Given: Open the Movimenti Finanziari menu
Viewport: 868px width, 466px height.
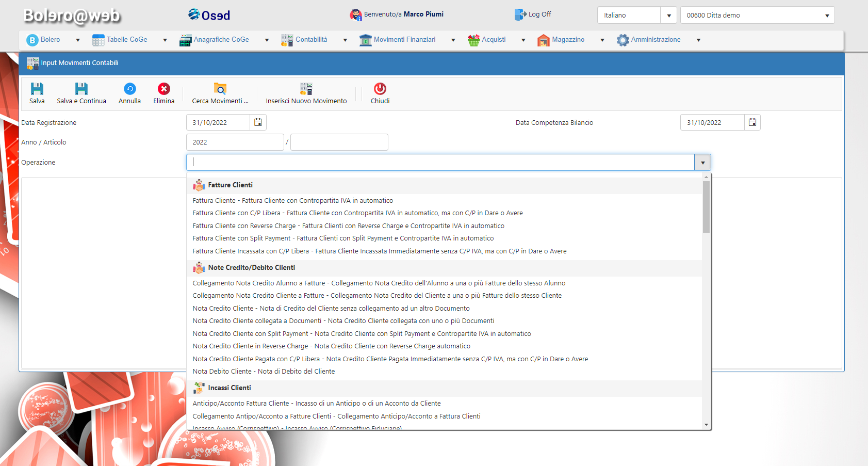Looking at the screenshot, I should [404, 40].
